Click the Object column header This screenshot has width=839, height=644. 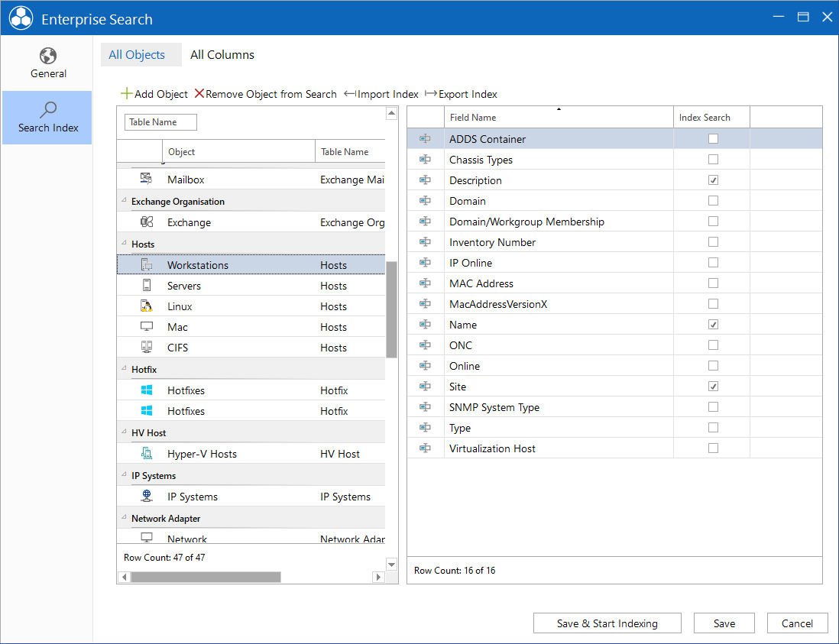click(x=238, y=152)
